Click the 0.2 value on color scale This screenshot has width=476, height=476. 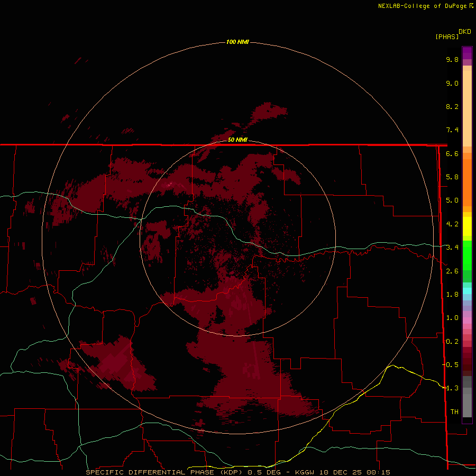[x=452, y=341]
